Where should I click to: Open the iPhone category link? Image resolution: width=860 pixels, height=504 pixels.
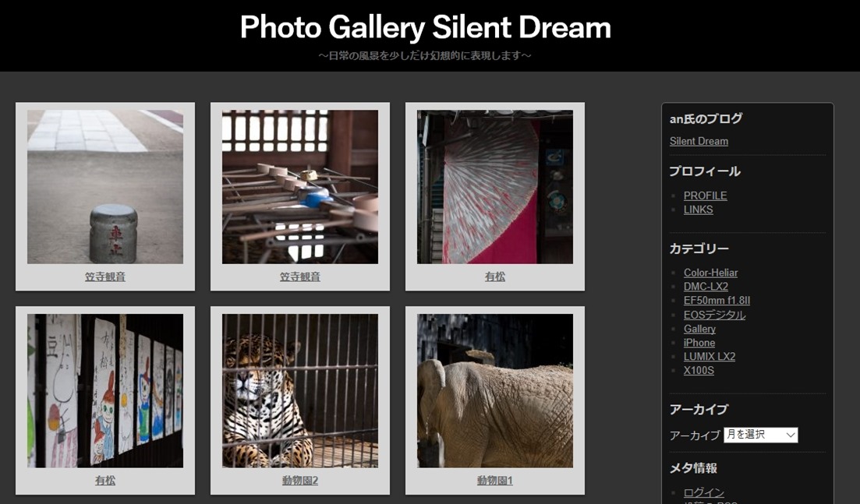699,343
